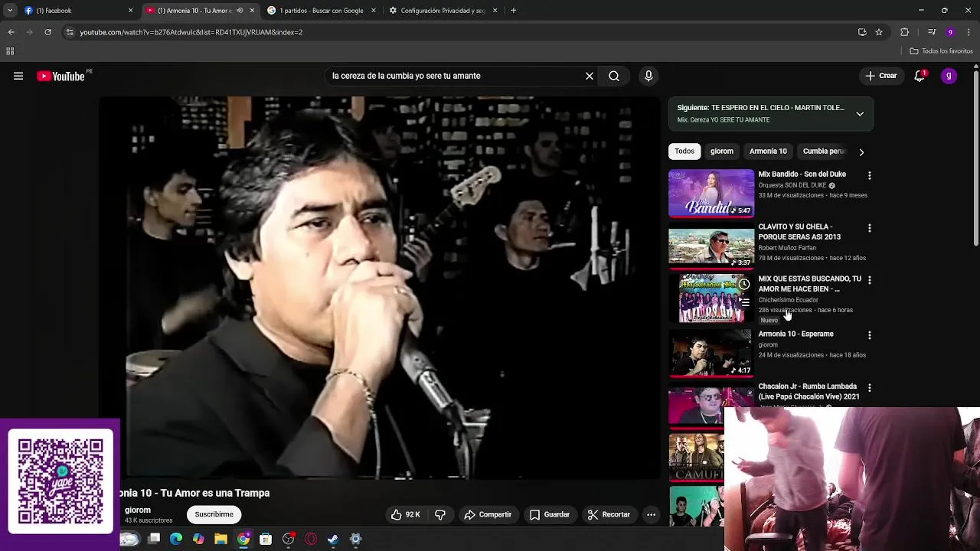Open the tab search dropdown

pos(10,11)
